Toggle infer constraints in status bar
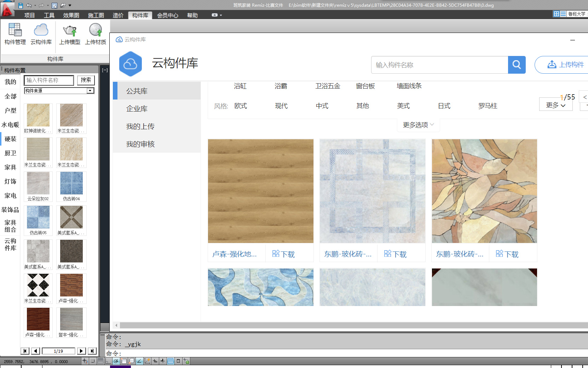 point(85,361)
